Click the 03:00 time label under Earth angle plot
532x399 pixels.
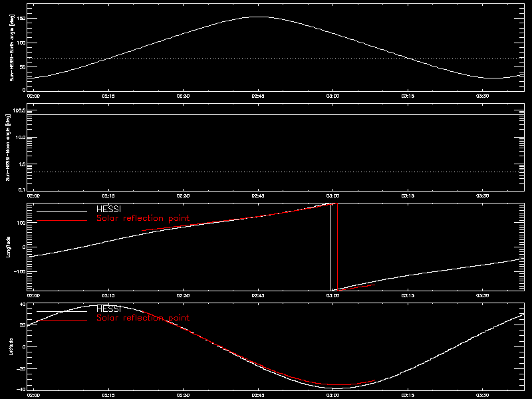tap(333, 96)
